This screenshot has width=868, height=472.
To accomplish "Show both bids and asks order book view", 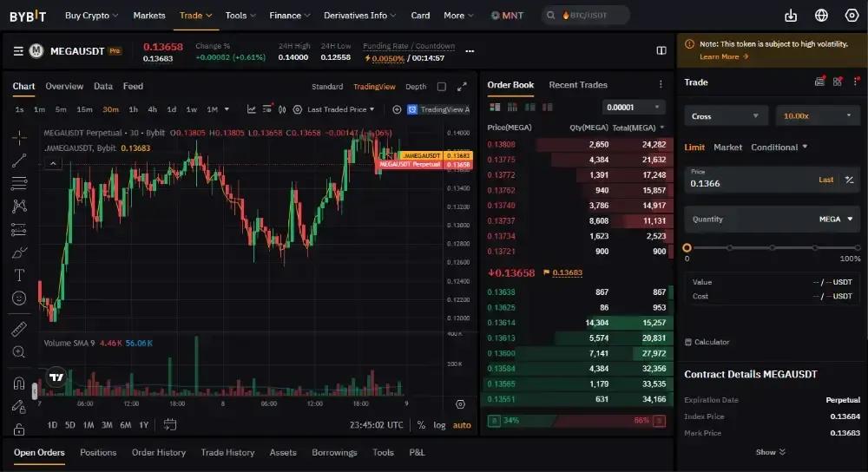I will (495, 107).
